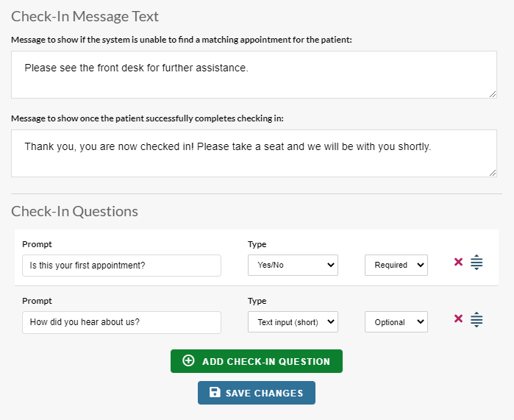Edit the 'Is this your first appointment?' prompt field
Screen dimensions: 514x420
[121, 266]
